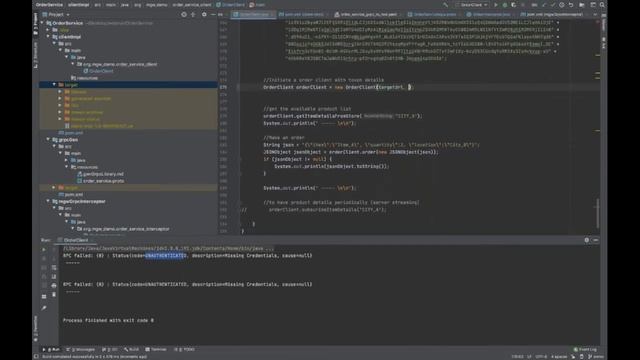Viewport: 640px width, 360px height.
Task: Switch to the order_service_grpc_no_tok.yaml tab
Action: [x=365, y=14]
